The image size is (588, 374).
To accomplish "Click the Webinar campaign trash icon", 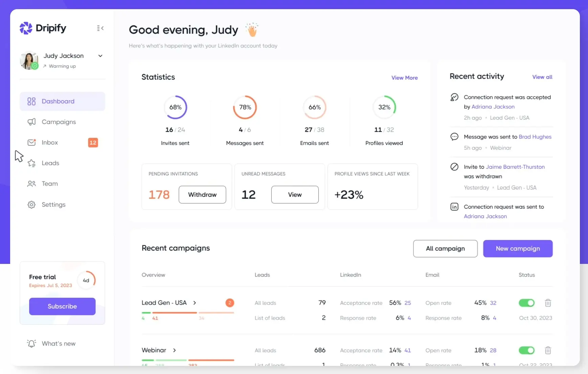I will (x=548, y=350).
